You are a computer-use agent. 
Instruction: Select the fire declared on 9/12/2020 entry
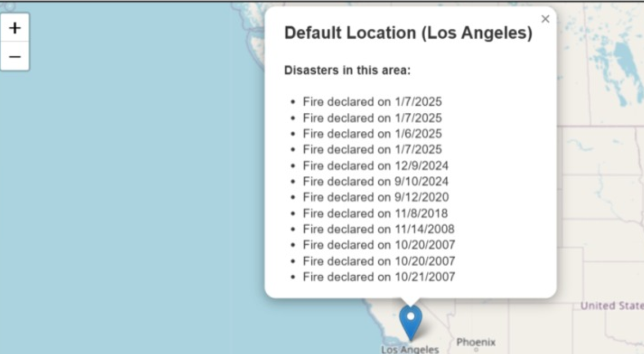click(x=375, y=197)
